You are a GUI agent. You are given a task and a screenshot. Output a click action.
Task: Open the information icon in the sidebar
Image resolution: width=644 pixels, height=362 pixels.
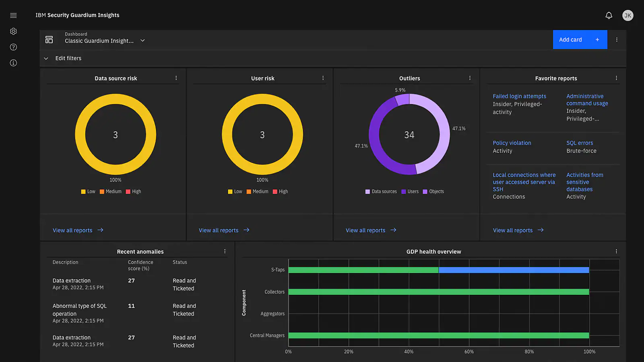pyautogui.click(x=13, y=63)
